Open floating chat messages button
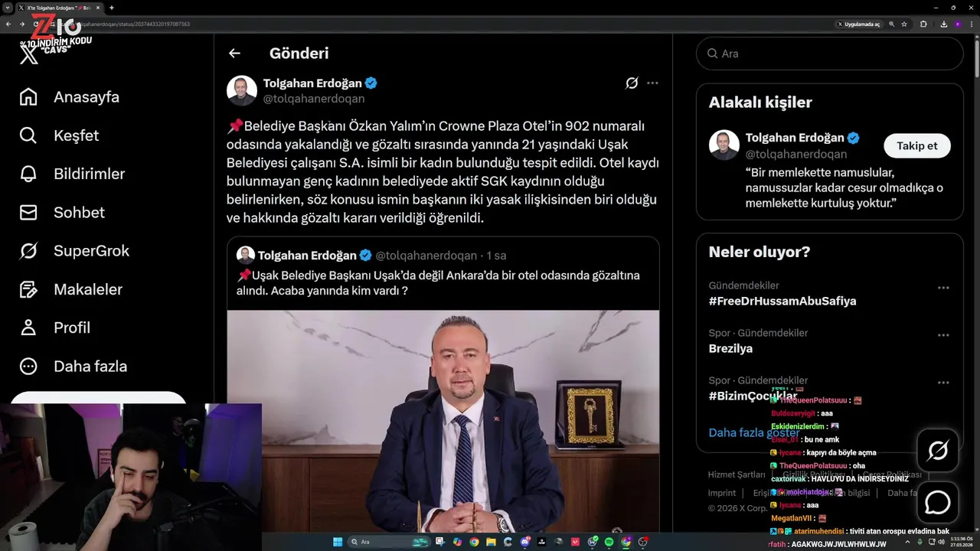This screenshot has height=551, width=980. pyautogui.click(x=938, y=502)
